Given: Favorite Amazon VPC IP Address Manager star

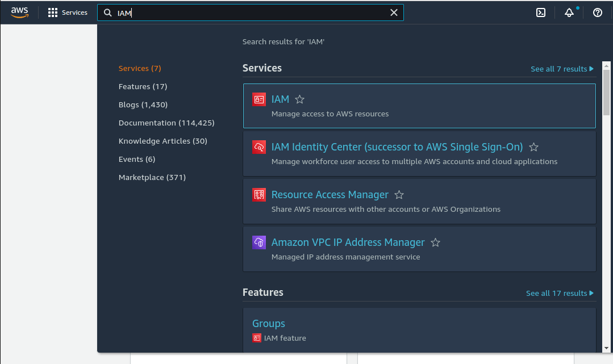Looking at the screenshot, I should click(435, 242).
